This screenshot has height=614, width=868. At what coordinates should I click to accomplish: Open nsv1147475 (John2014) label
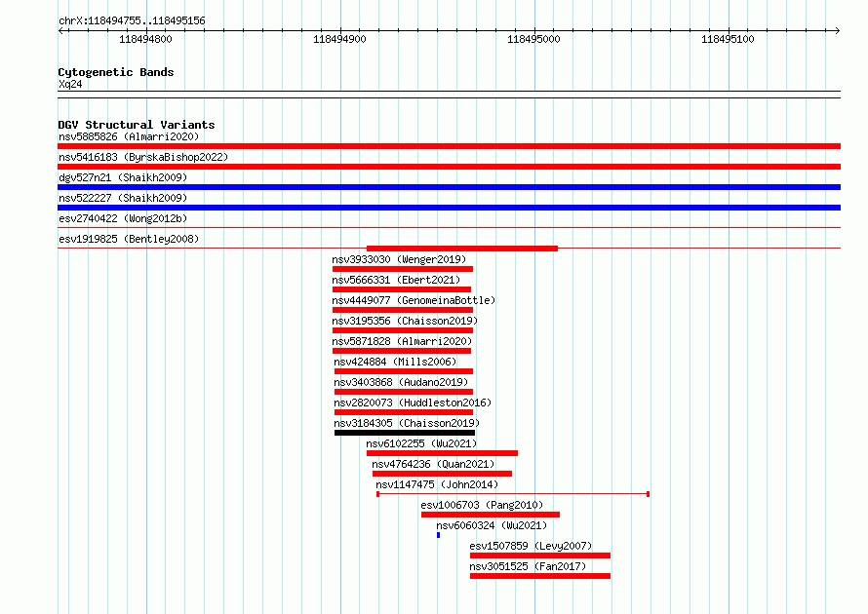[x=437, y=484]
